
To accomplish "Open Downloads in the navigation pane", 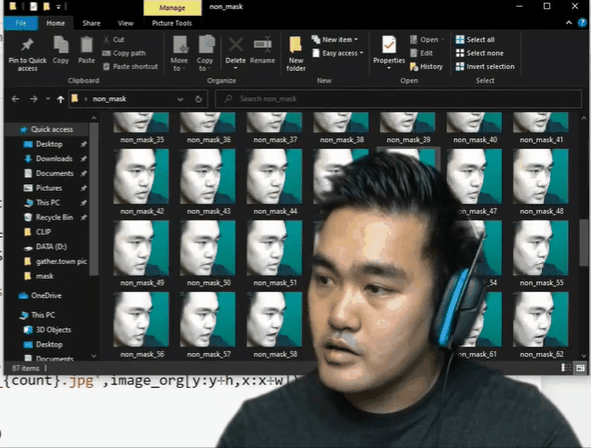I will coord(54,159).
